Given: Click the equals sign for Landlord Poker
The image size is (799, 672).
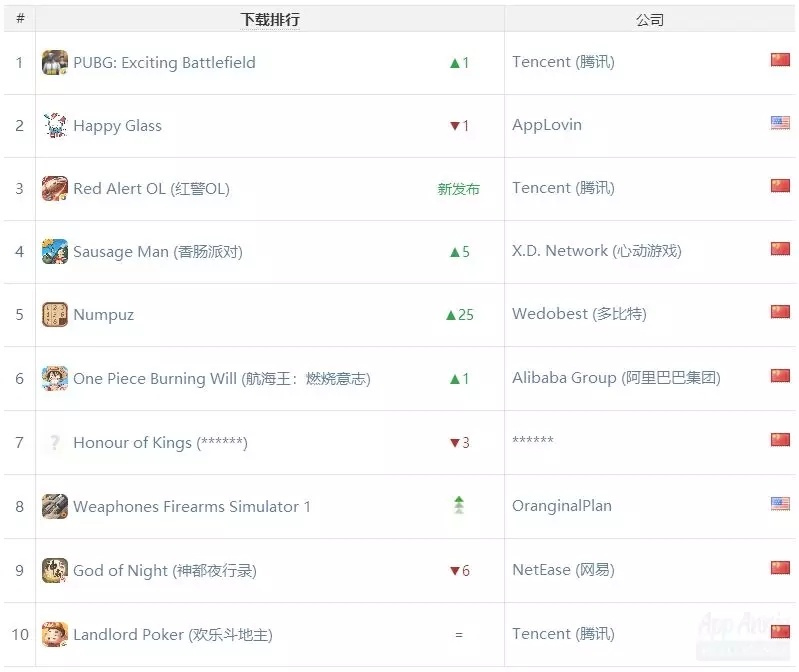Looking at the screenshot, I should 459,635.
